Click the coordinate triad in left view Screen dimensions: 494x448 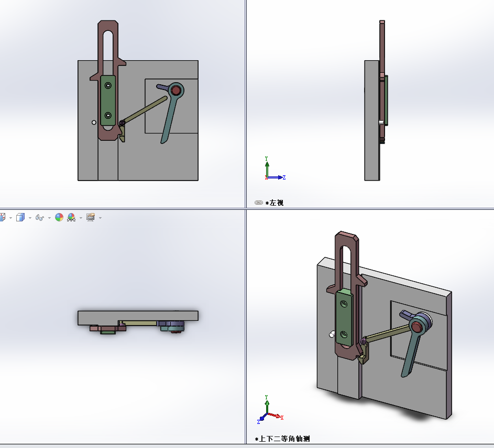point(275,169)
